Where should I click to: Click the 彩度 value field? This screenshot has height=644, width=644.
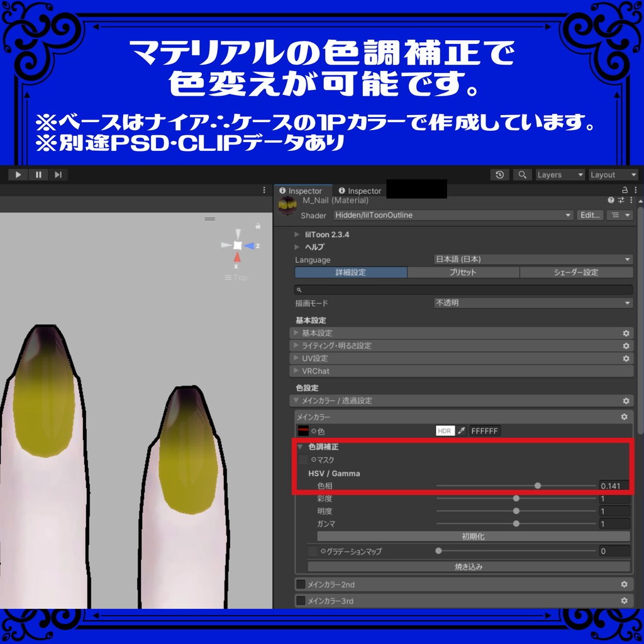614,499
